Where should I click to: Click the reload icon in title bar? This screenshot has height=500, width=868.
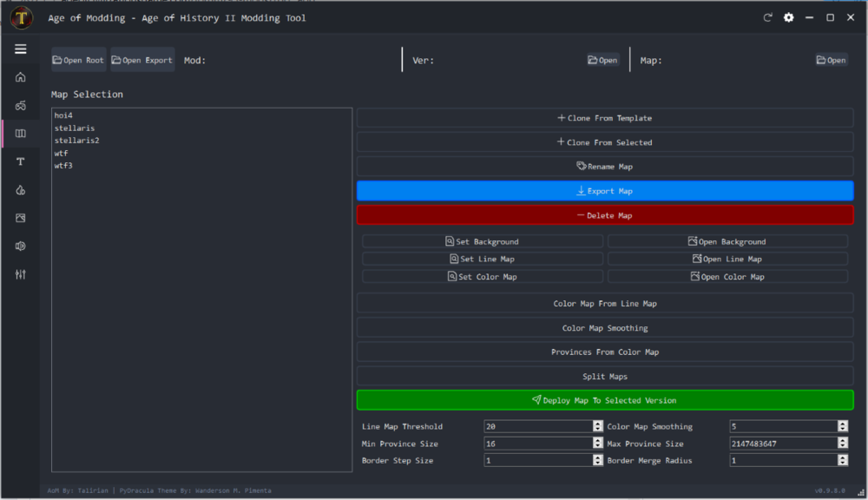click(767, 17)
